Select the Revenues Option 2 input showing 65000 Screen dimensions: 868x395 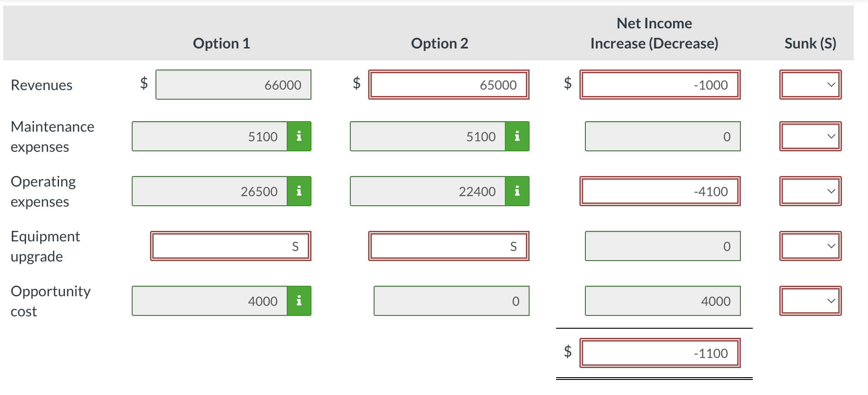448,84
